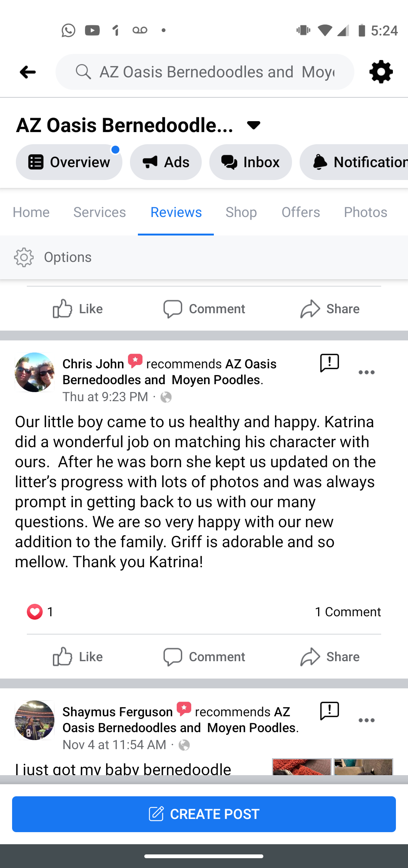Open Chris John's profile picture

(x=34, y=372)
